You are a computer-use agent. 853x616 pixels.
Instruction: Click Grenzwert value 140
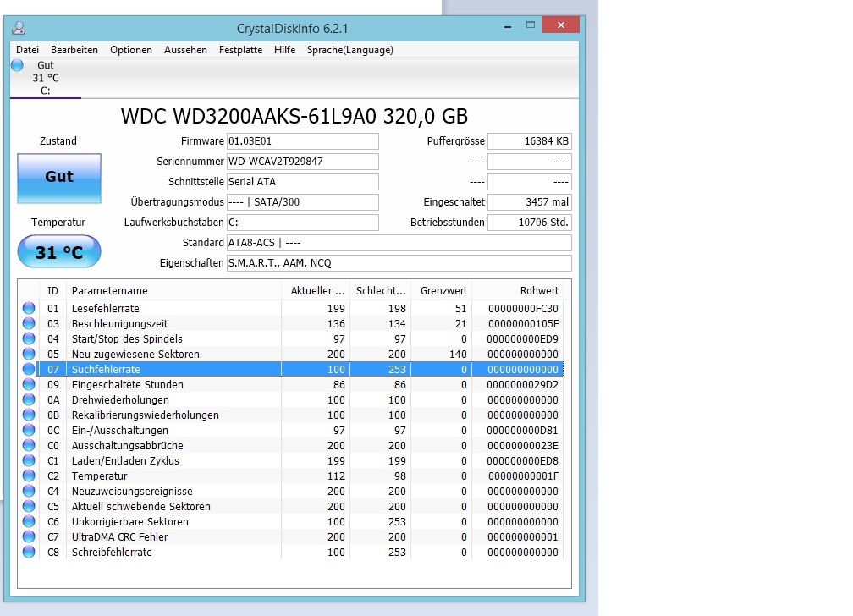[x=458, y=355]
